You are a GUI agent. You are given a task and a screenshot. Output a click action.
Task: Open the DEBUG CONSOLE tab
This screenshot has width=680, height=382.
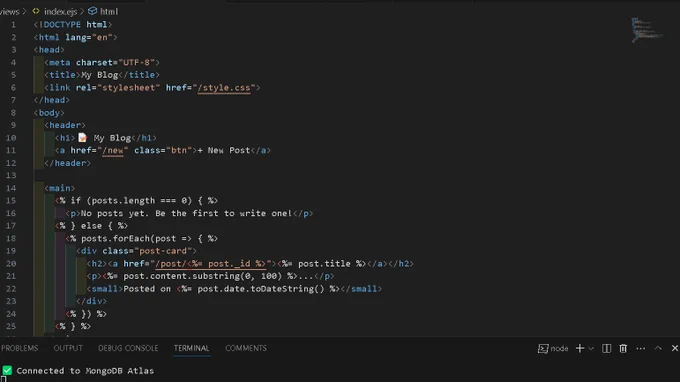[x=128, y=348]
